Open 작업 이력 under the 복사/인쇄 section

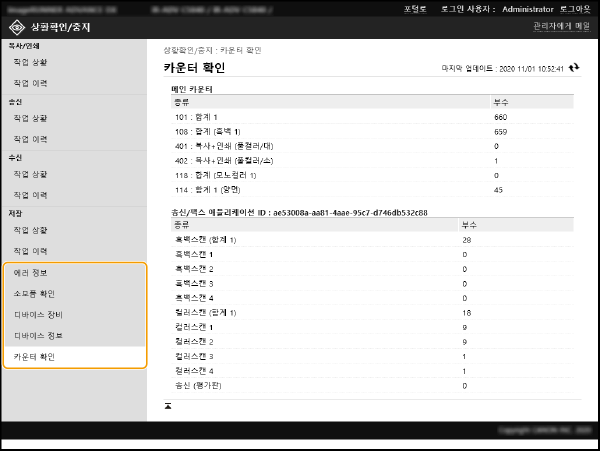(x=31, y=83)
